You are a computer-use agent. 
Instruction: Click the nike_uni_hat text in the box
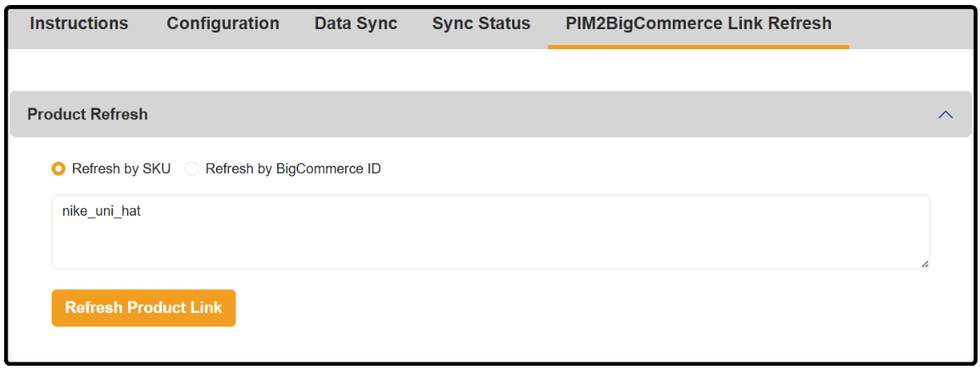click(102, 212)
